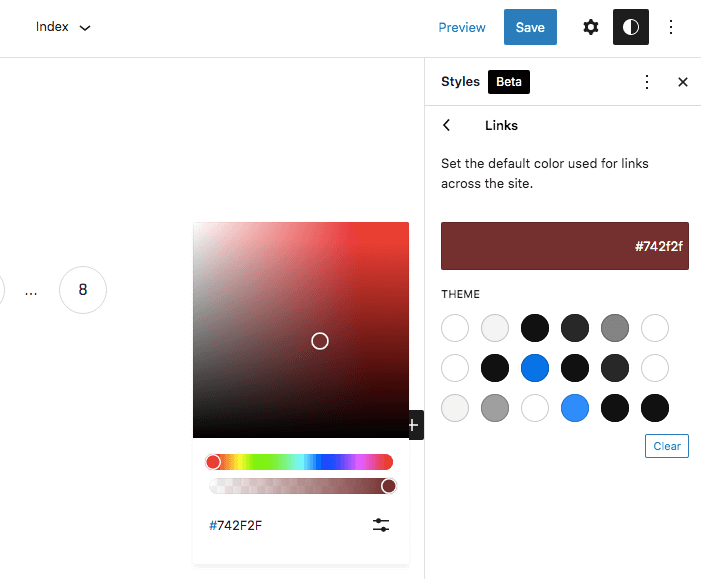This screenshot has width=701, height=579.
Task: Save the site changes
Action: point(530,27)
